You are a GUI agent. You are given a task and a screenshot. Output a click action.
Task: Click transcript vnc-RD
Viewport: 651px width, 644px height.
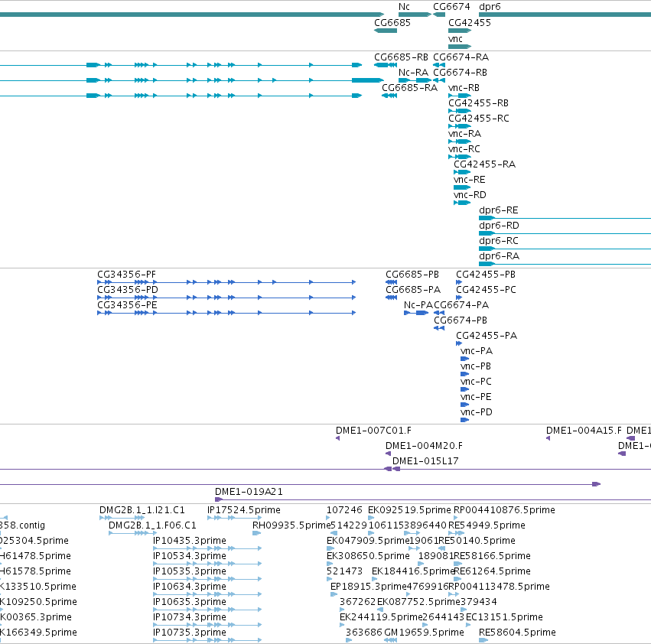point(470,195)
